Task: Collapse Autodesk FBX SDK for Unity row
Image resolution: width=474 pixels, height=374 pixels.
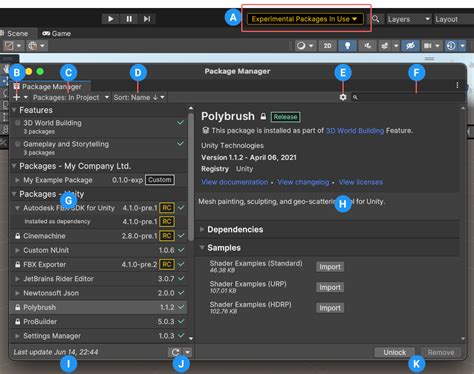Action: click(17, 208)
